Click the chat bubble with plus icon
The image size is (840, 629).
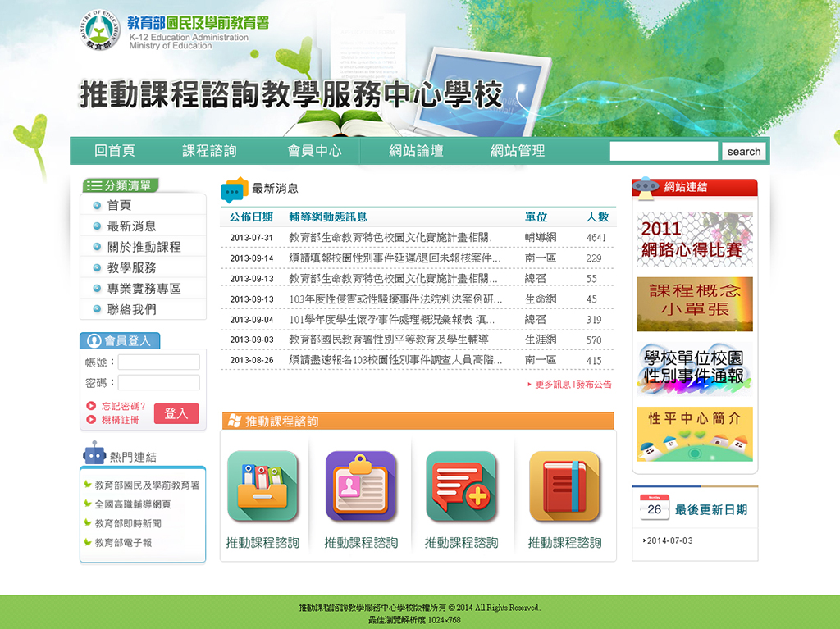461,485
